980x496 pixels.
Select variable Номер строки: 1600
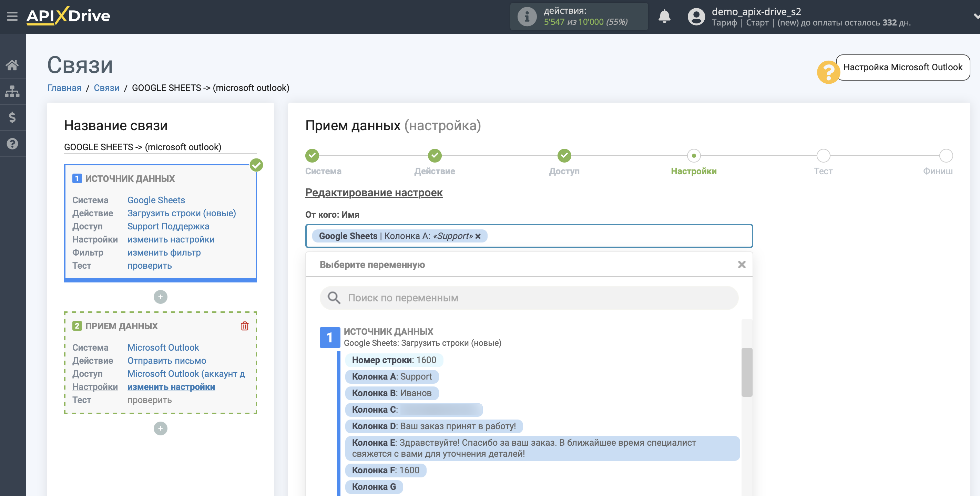click(x=394, y=360)
